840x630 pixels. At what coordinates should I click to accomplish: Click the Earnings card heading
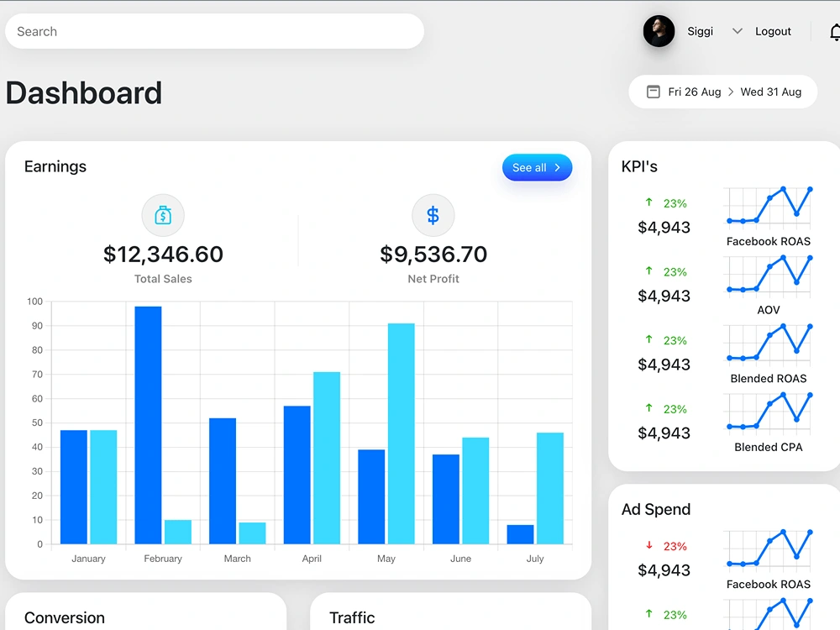tap(55, 166)
